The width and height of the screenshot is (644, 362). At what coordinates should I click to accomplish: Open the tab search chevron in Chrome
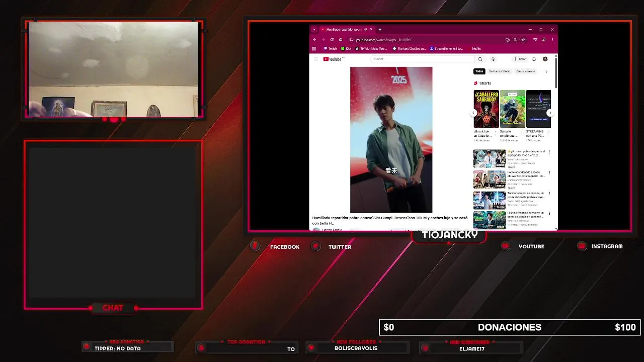pos(314,29)
